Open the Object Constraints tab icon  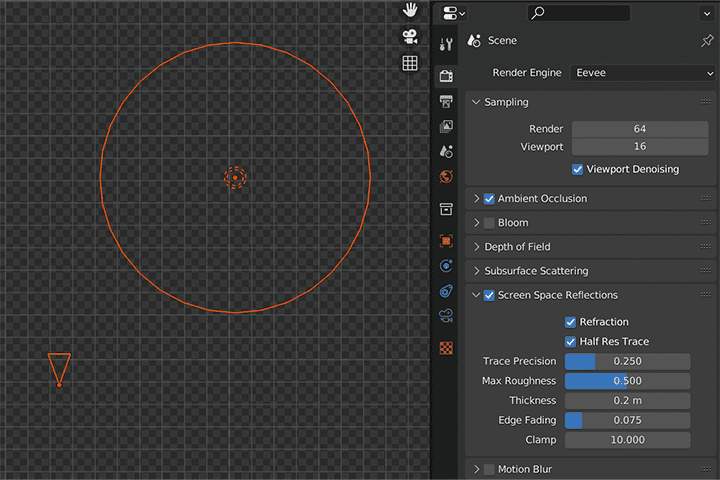[446, 291]
